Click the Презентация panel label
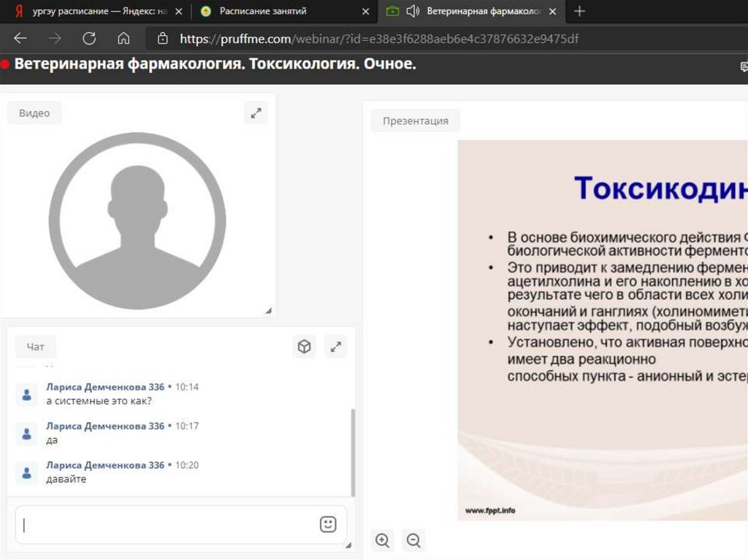Image resolution: width=748 pixels, height=560 pixels. point(415,120)
